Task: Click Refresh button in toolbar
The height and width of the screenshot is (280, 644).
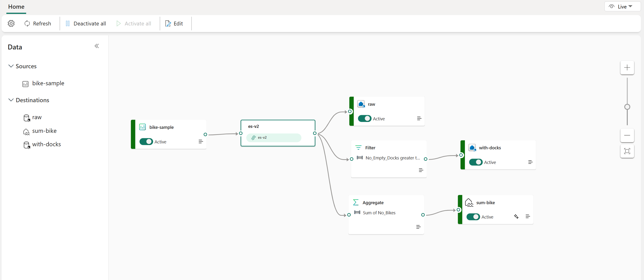Action: (38, 23)
